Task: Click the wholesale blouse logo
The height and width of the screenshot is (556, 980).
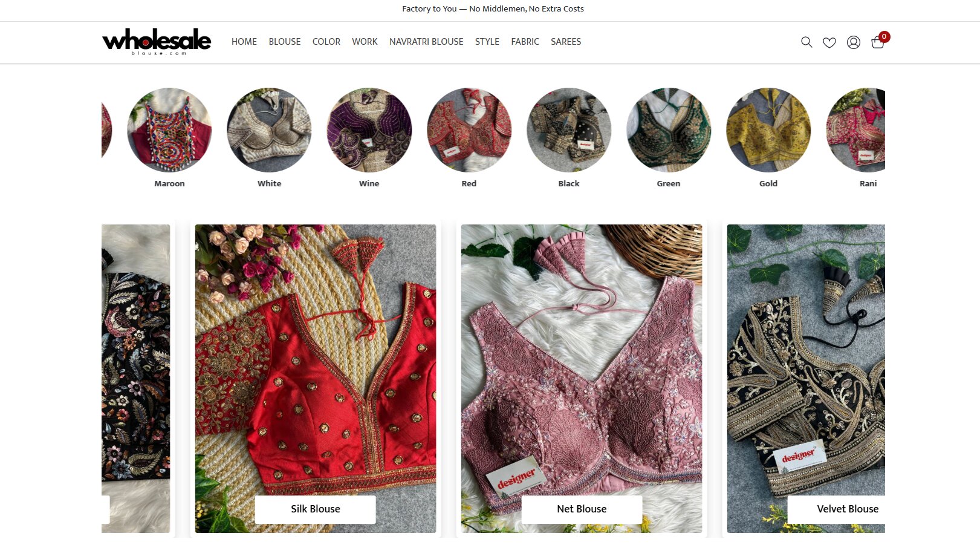Action: tap(157, 42)
